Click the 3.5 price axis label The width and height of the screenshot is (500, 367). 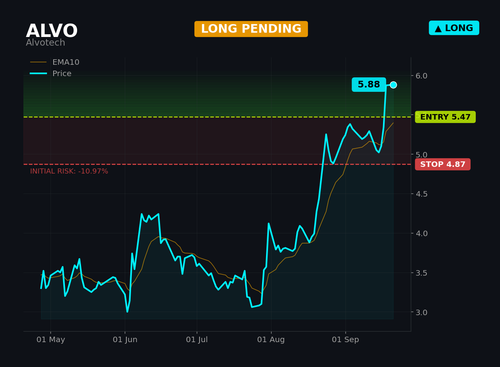point(421,273)
